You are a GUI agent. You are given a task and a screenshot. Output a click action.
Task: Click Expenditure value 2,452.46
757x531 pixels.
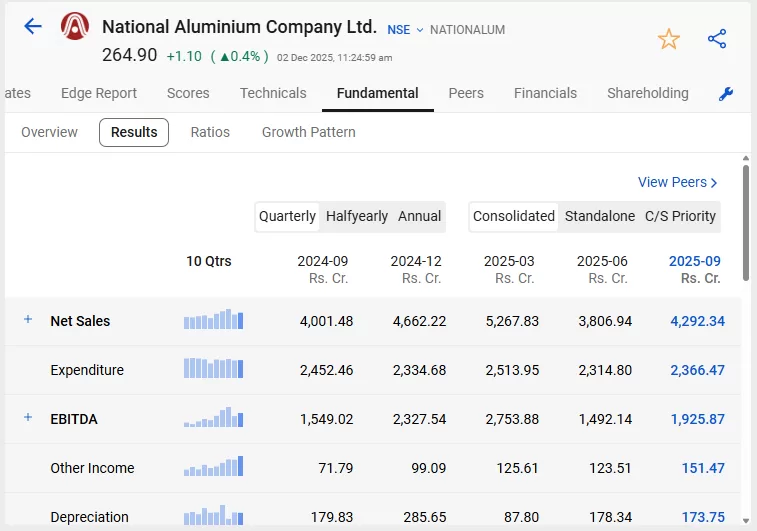coord(327,370)
